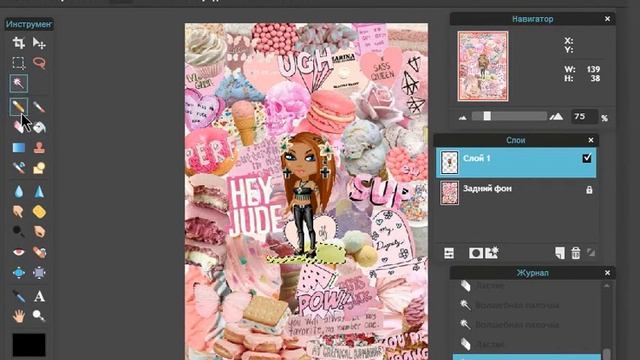This screenshot has height=360, width=640.
Task: Select the Sharpen cone tool
Action: tap(39, 191)
